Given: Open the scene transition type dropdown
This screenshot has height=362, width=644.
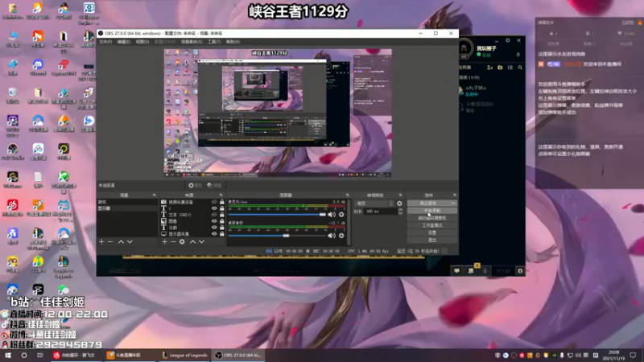Looking at the screenshot, I should pyautogui.click(x=374, y=204).
